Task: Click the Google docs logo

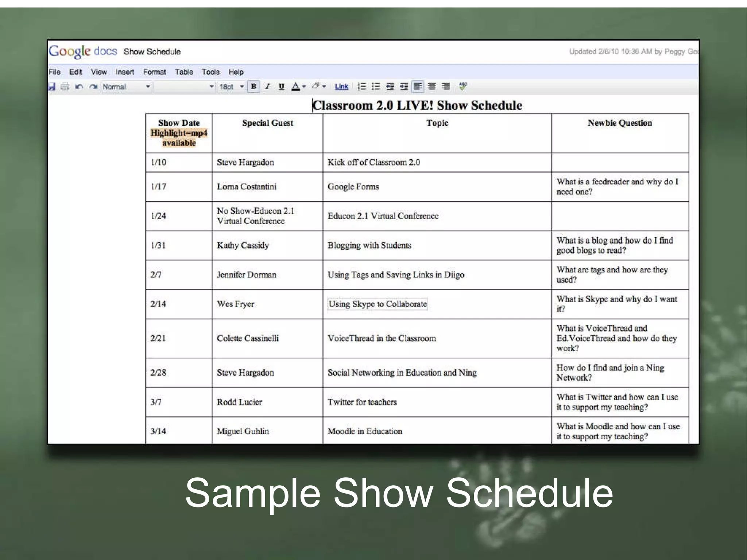Action: [x=83, y=51]
